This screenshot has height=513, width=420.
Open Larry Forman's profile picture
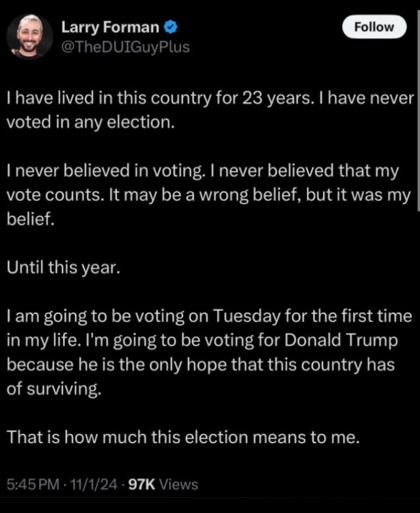pyautogui.click(x=30, y=35)
